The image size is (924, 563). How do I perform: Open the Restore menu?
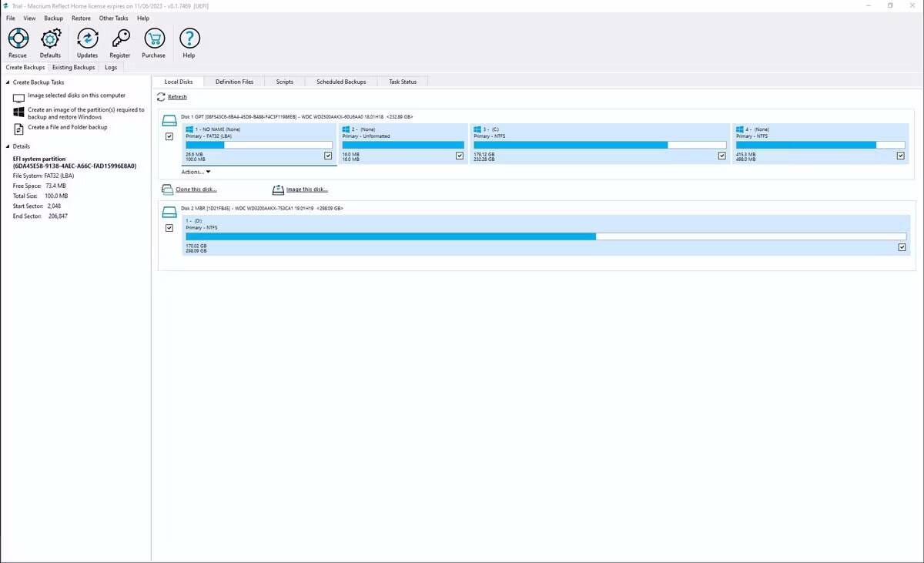click(x=81, y=18)
